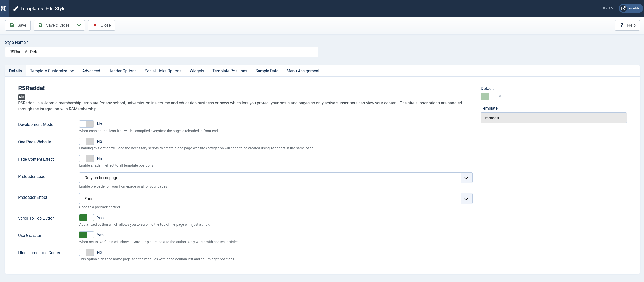
Task: Toggle the Development Mode switch
Action: (86, 124)
